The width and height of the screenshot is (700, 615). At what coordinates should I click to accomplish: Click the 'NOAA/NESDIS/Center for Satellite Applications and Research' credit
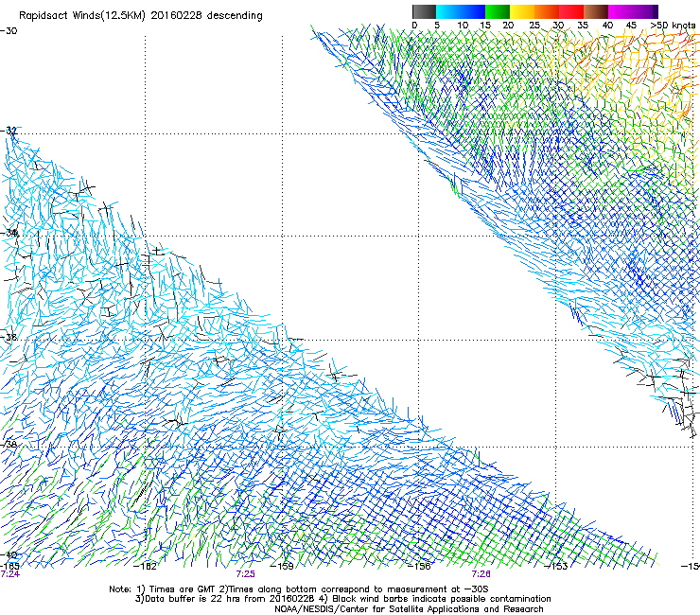[x=409, y=608]
